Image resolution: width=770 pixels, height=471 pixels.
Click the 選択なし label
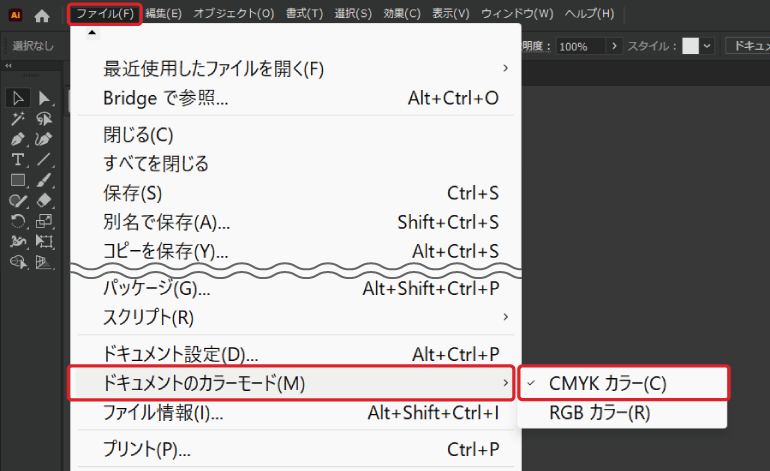tap(32, 46)
